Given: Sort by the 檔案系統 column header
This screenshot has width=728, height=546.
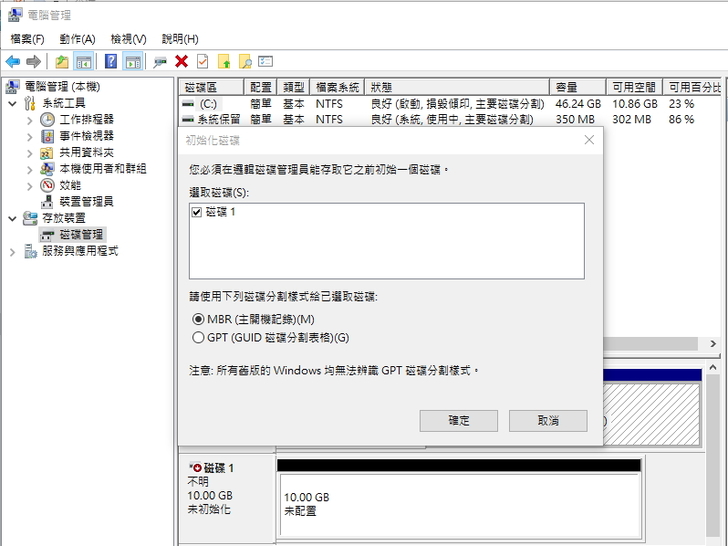Looking at the screenshot, I should coord(337,87).
